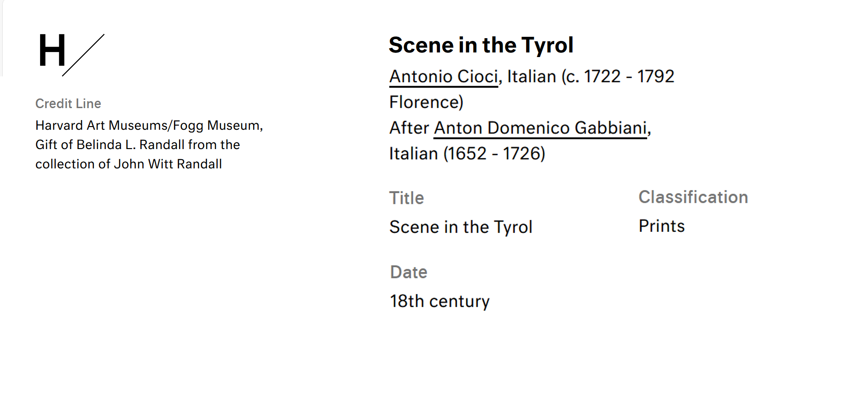Click the Italian (c. 1722 - 1792 text
Image resolution: width=868 pixels, height=409 pixels.
590,76
